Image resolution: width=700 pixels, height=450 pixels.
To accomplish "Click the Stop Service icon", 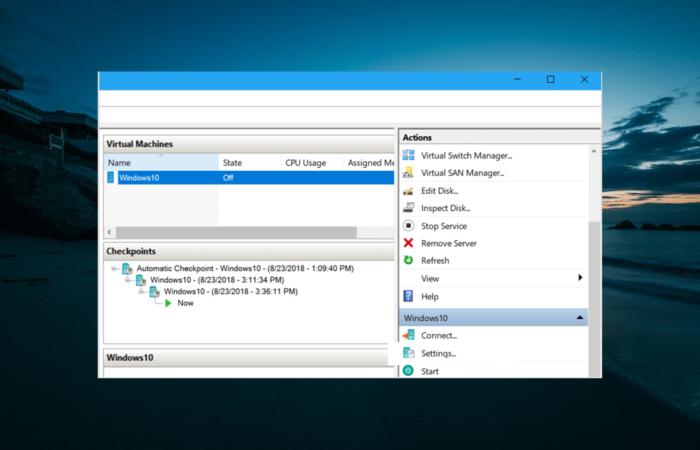I will pos(408,225).
